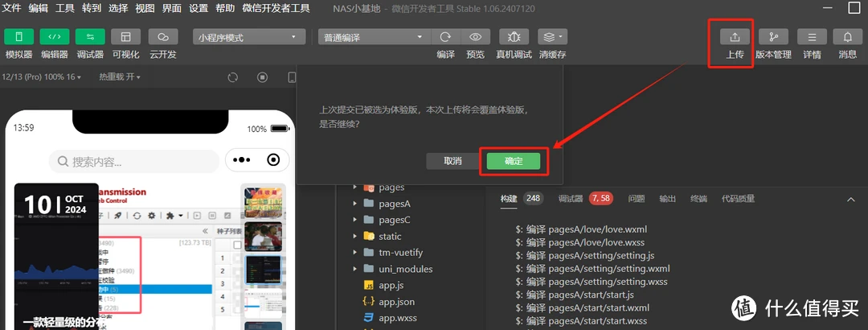Click the Upload (上传) icon

(x=734, y=37)
